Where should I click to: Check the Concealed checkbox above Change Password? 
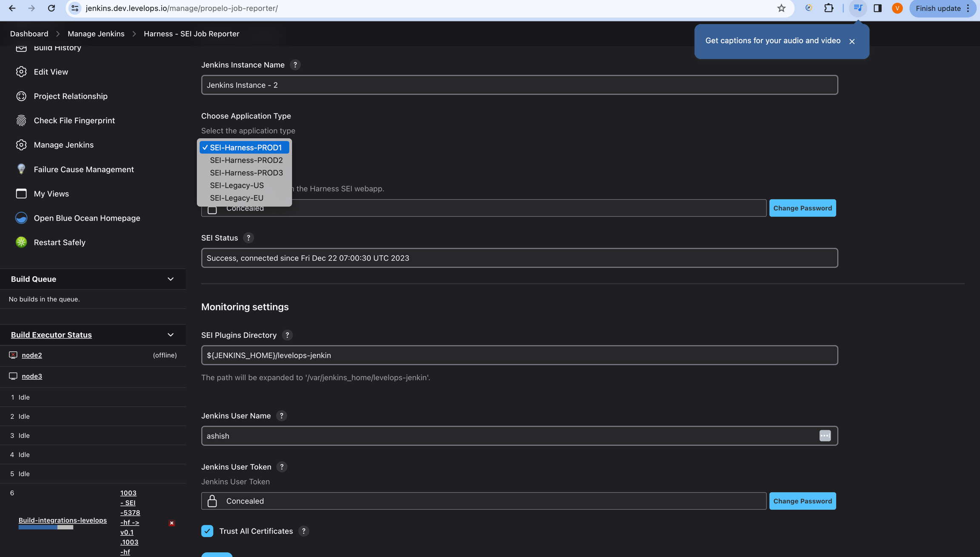(212, 208)
